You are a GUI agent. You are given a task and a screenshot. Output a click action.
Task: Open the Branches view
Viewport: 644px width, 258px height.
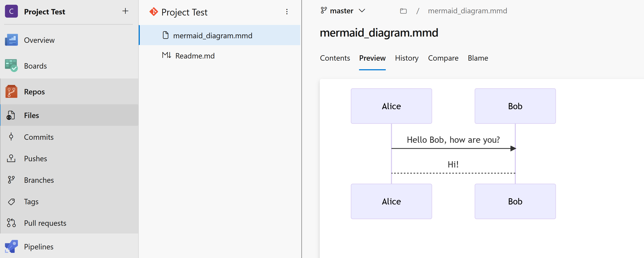point(39,180)
